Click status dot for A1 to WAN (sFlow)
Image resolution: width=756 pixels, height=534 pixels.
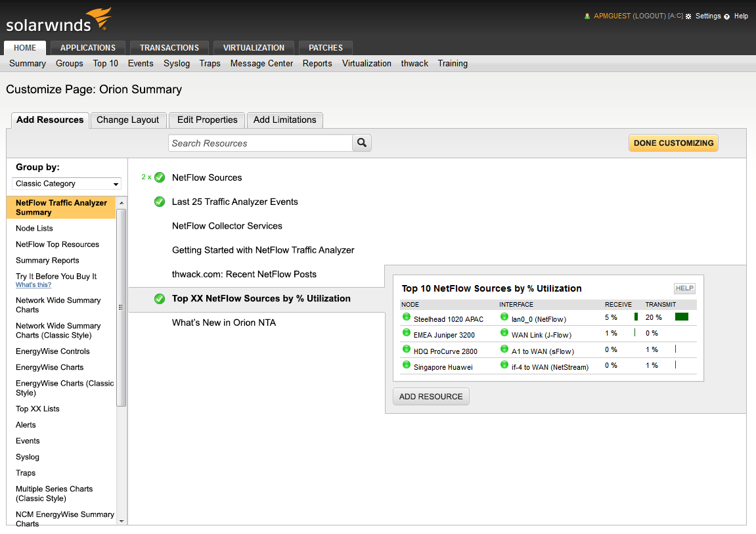tap(504, 349)
